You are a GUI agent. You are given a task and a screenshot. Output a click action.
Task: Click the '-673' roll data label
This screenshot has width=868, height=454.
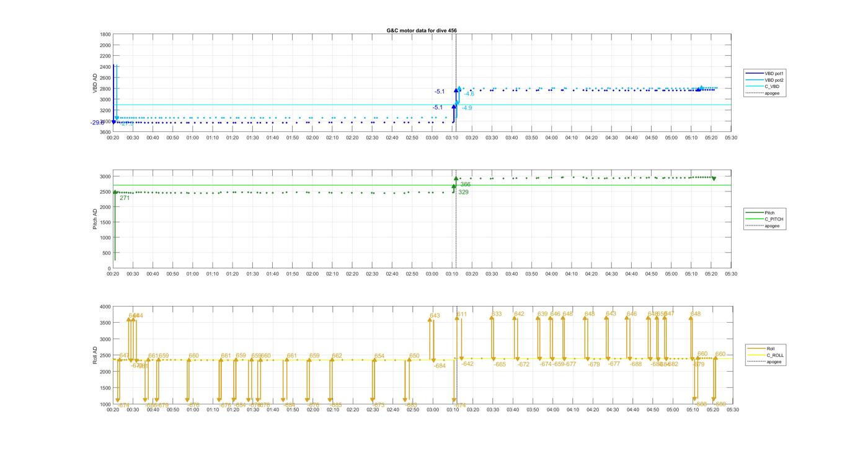(378, 406)
